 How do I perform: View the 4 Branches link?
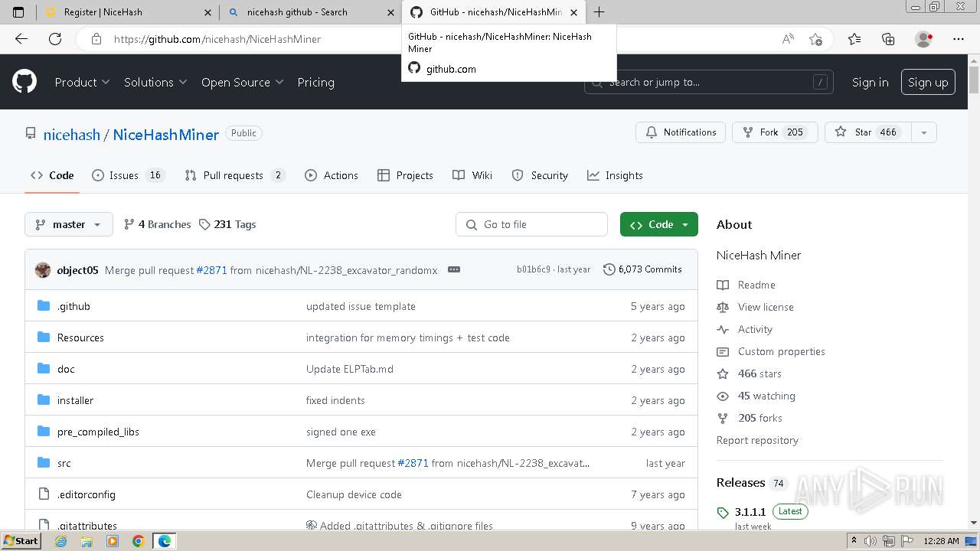(x=157, y=224)
